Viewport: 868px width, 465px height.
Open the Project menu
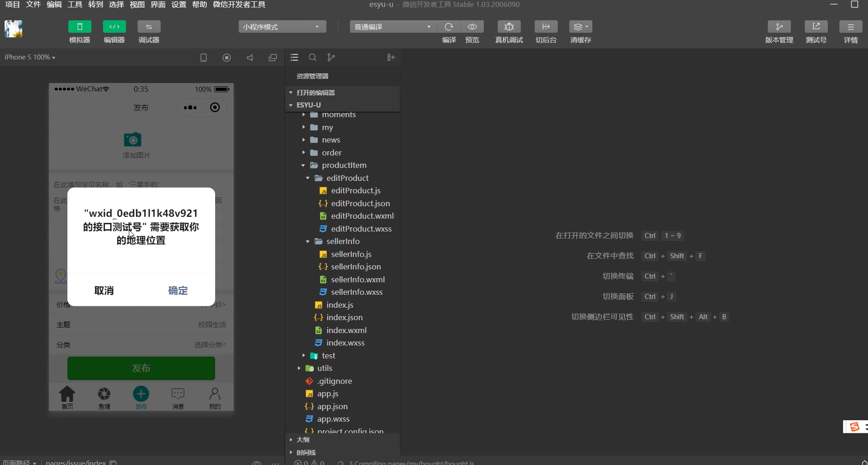point(12,5)
